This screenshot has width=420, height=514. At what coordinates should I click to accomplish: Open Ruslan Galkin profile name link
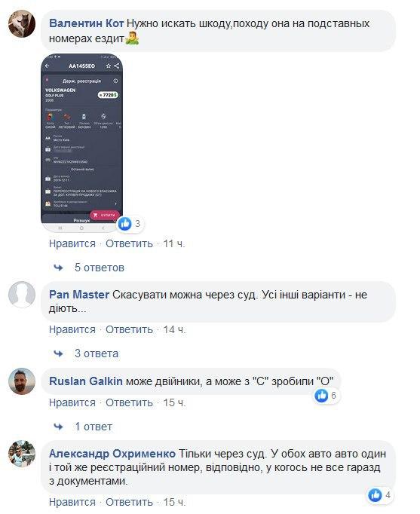tap(86, 381)
